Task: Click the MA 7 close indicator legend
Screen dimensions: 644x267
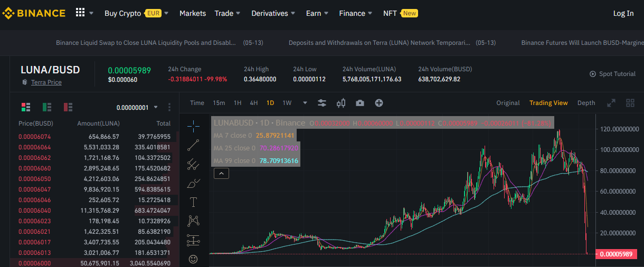Action: (x=253, y=135)
